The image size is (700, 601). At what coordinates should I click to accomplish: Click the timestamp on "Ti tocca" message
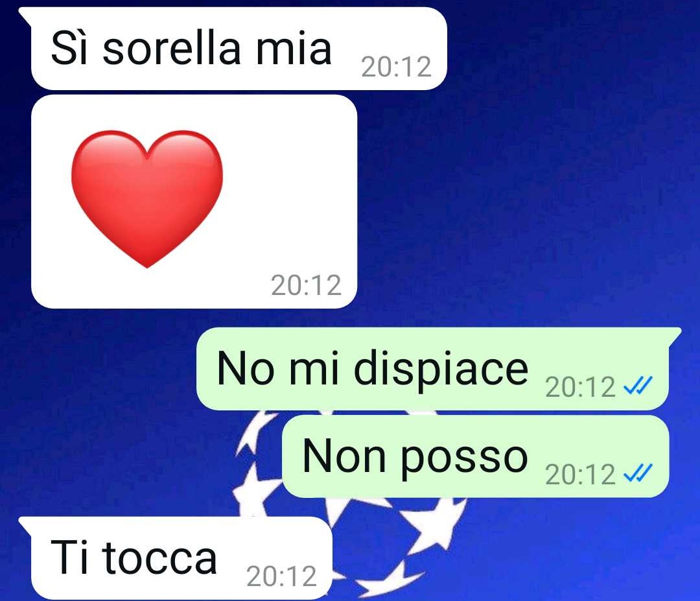(x=282, y=576)
